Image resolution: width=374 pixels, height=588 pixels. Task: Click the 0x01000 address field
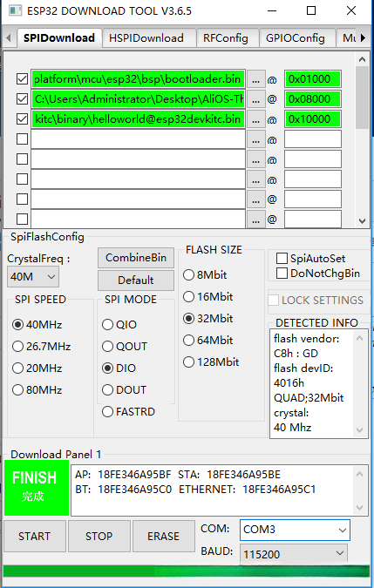click(313, 79)
